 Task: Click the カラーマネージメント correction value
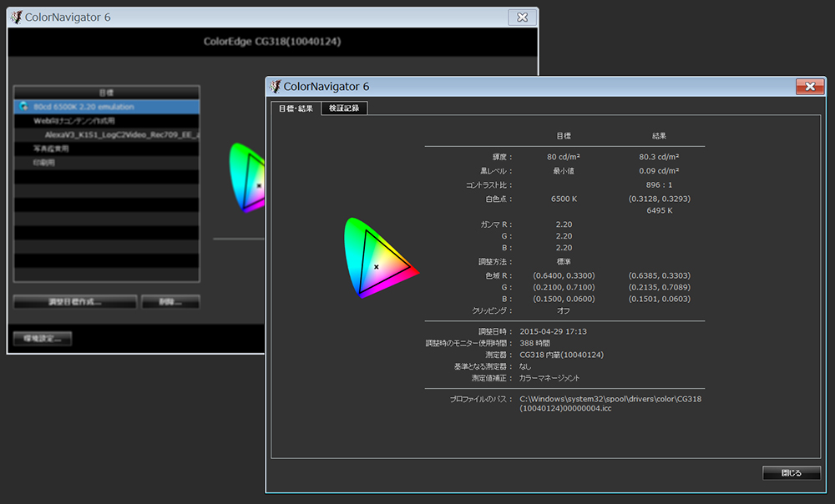click(x=549, y=378)
